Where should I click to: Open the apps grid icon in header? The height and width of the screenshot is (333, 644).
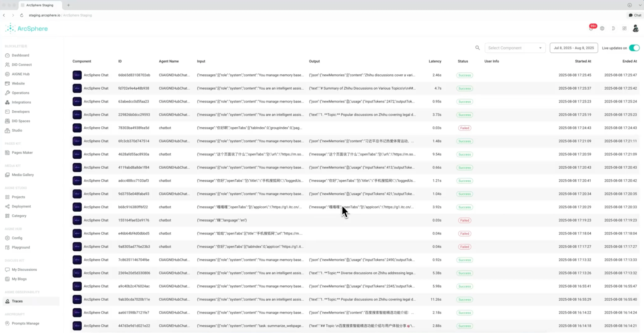coord(624,28)
